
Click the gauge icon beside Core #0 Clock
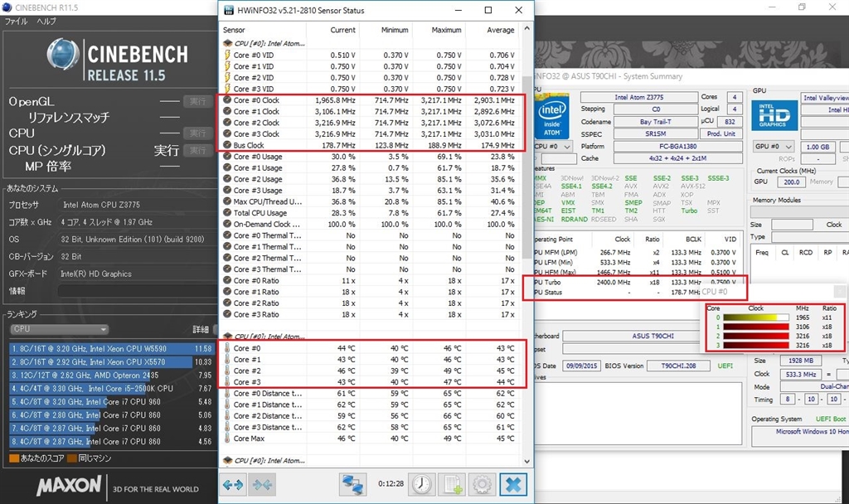[x=227, y=100]
